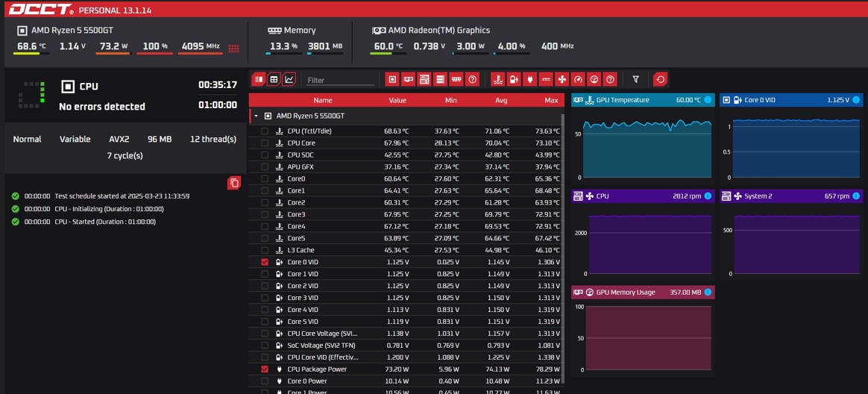Uncheck the Core 0 VID checkbox
The width and height of the screenshot is (868, 394).
265,262
